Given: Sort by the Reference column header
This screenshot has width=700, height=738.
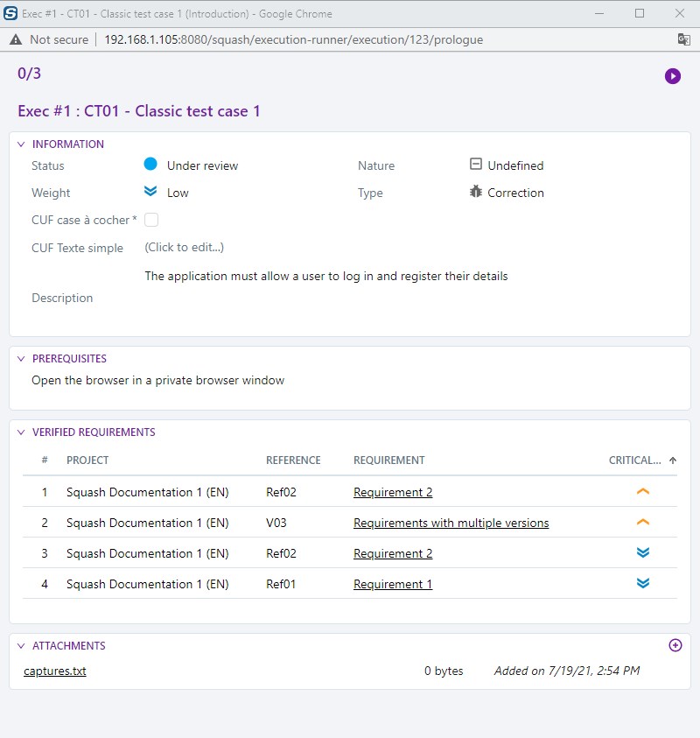Looking at the screenshot, I should [293, 460].
